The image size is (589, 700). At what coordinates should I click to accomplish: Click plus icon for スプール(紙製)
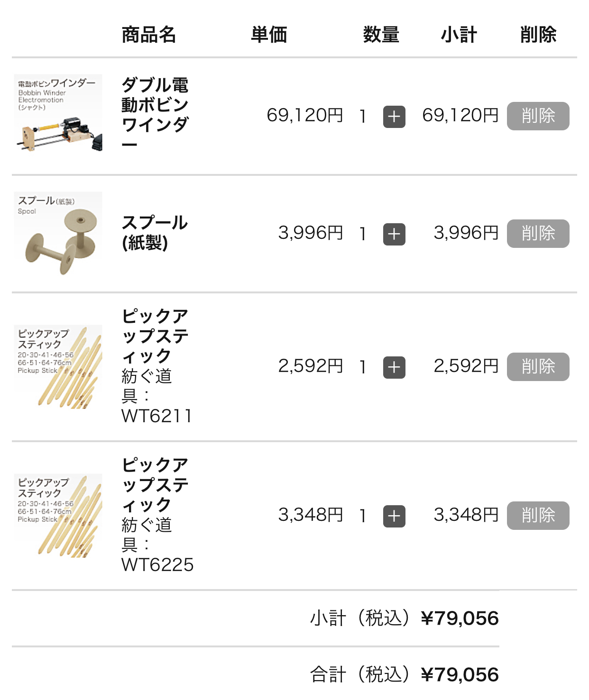click(394, 234)
